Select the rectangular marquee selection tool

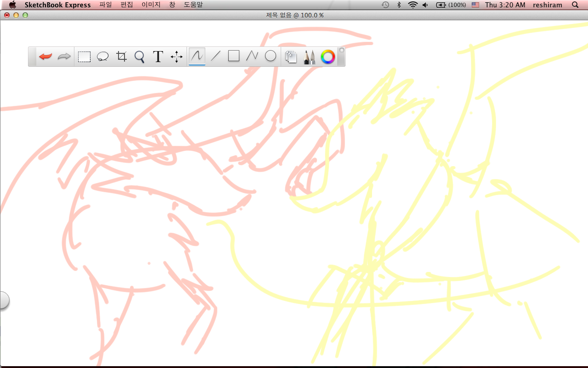84,57
